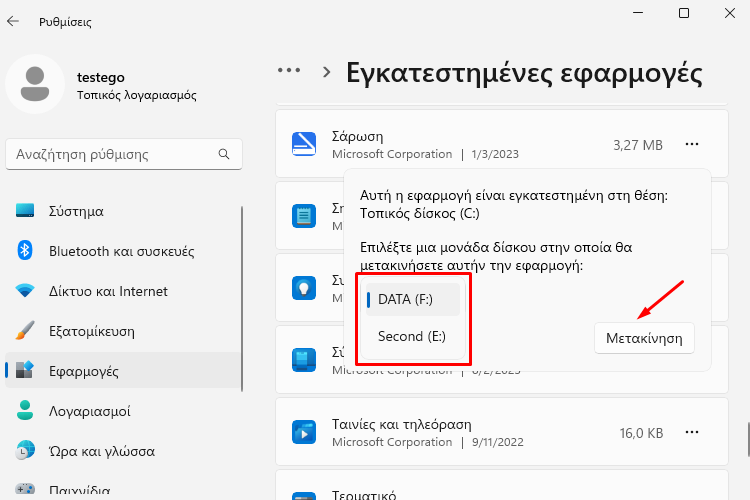Click the blue app icon above Ταινίες και τηλεόραση

point(304,359)
